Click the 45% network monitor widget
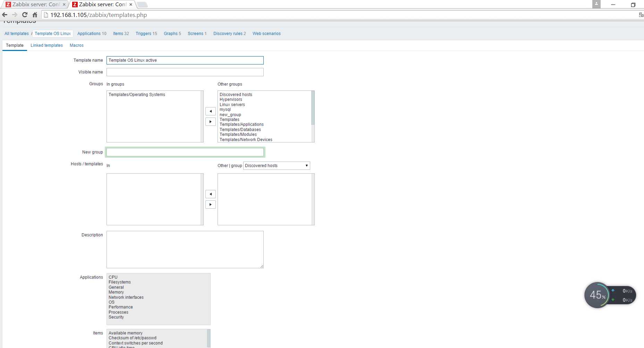This screenshot has height=348, width=644. tap(610, 295)
